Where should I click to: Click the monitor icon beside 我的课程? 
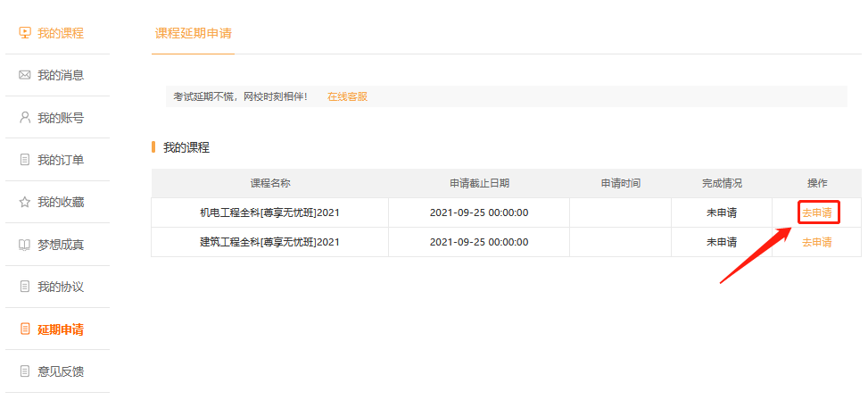pos(25,33)
